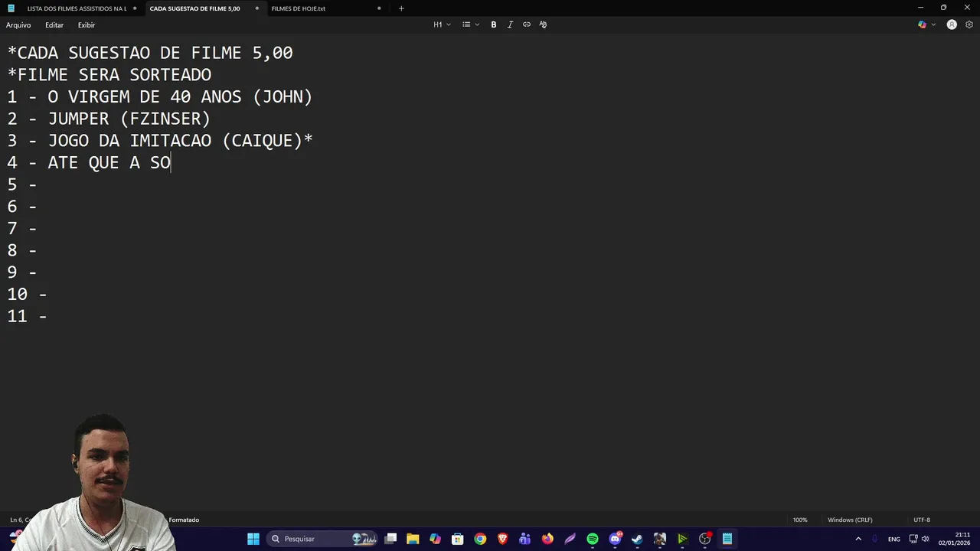Show hidden system tray icons

858,539
